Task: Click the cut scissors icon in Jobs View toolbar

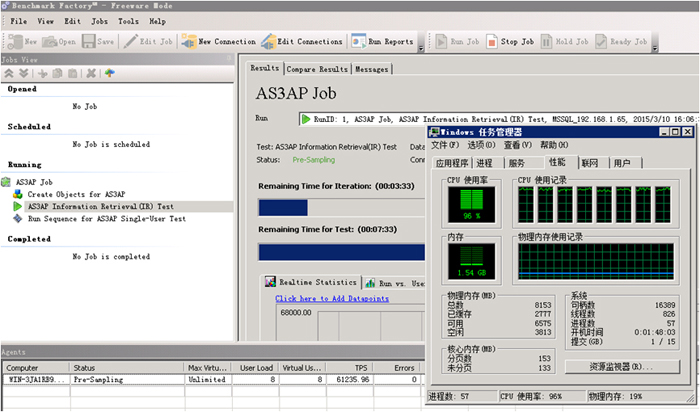Action: point(43,73)
